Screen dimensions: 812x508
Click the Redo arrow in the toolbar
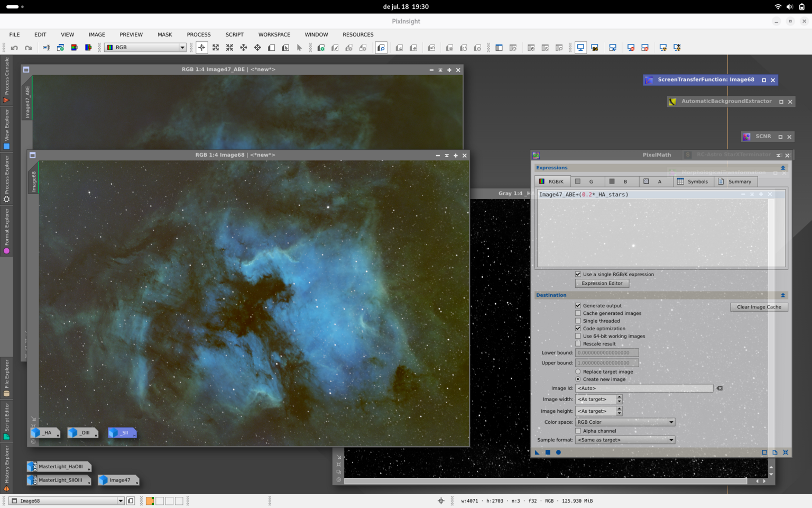(x=29, y=48)
